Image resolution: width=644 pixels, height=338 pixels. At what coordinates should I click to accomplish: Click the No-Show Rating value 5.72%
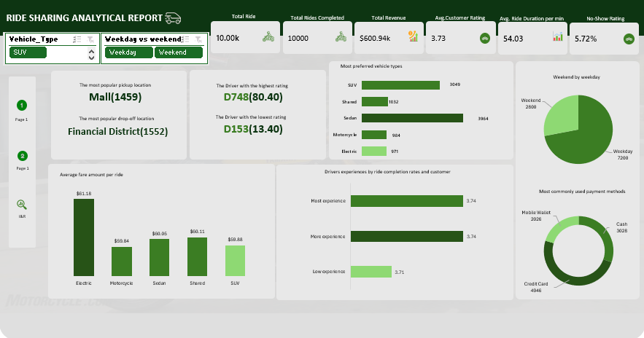pyautogui.click(x=586, y=39)
